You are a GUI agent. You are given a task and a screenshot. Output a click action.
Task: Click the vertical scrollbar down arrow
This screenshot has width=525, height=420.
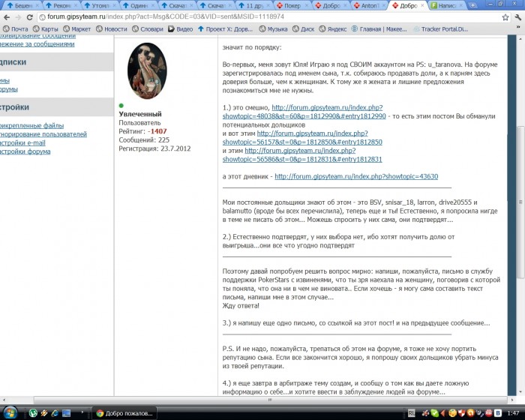520,391
